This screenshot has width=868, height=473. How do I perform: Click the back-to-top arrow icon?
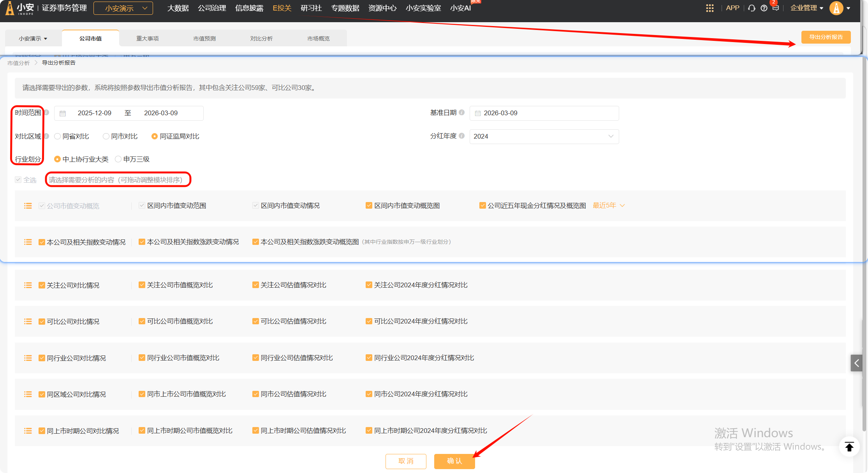tap(849, 447)
